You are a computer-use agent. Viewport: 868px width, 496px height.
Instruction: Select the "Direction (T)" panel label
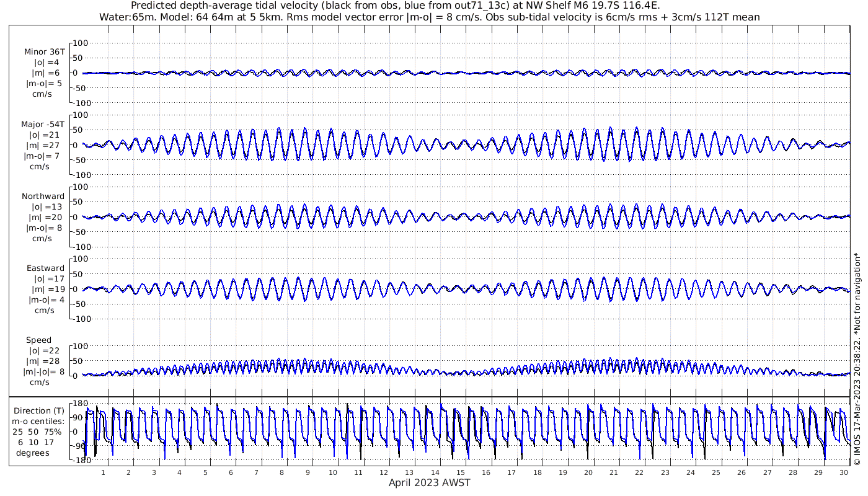pos(40,410)
